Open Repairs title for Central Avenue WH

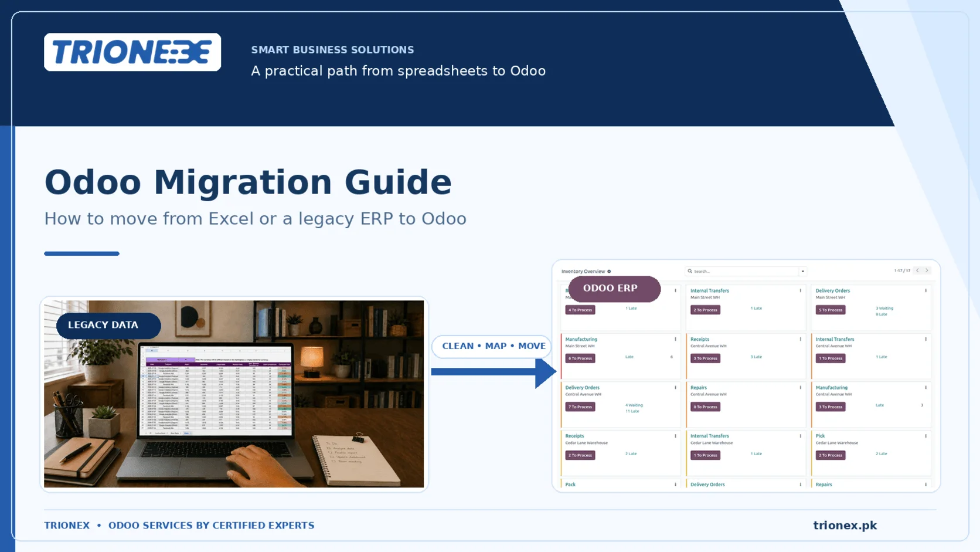coord(699,388)
